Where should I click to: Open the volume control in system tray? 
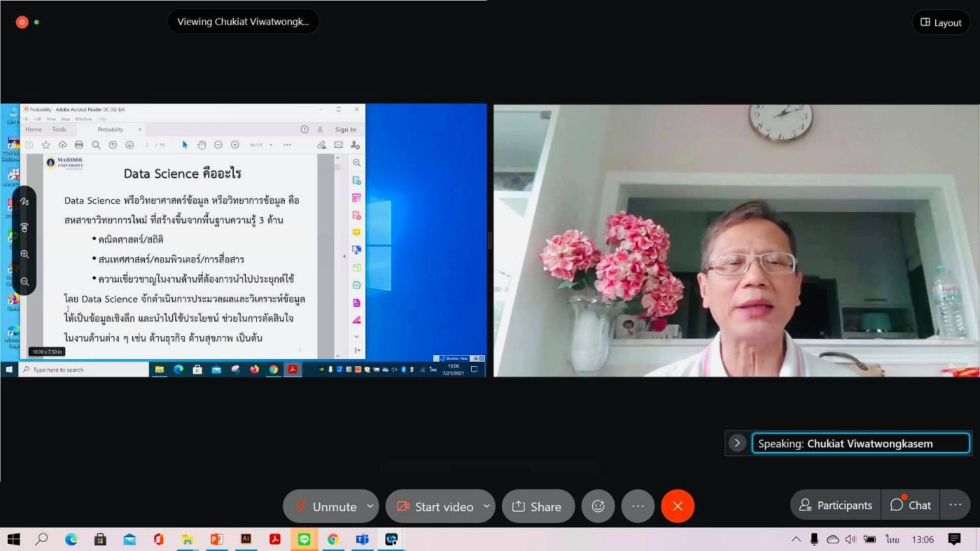point(851,539)
